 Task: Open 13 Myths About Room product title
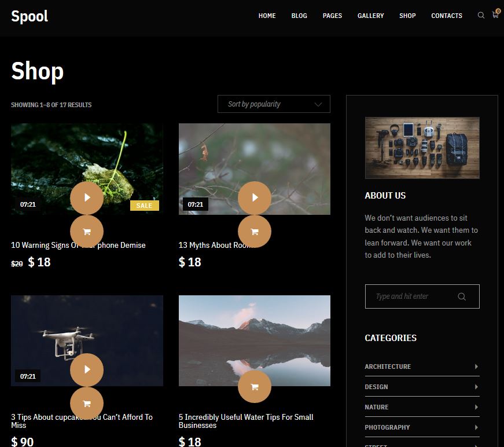pyautogui.click(x=217, y=245)
